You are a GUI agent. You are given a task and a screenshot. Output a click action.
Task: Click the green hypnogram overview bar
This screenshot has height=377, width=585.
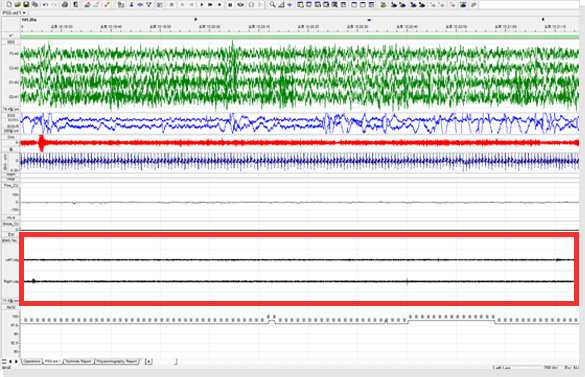click(x=300, y=36)
